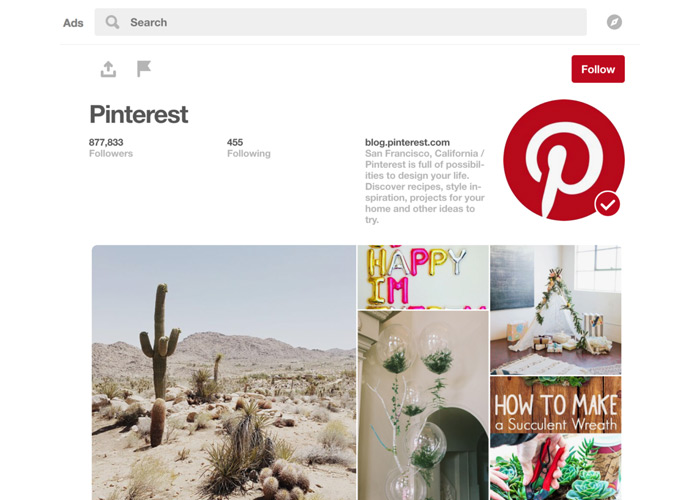Follow the Pinterest account
The image size is (700, 500).
pos(598,69)
